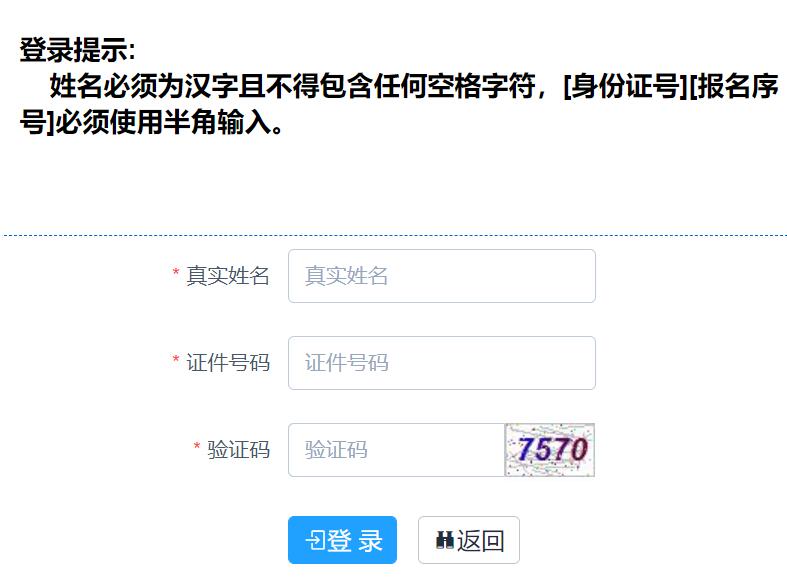Viewport: 787px width, 577px height.
Task: Select the 验证码 input box
Action: 397,450
